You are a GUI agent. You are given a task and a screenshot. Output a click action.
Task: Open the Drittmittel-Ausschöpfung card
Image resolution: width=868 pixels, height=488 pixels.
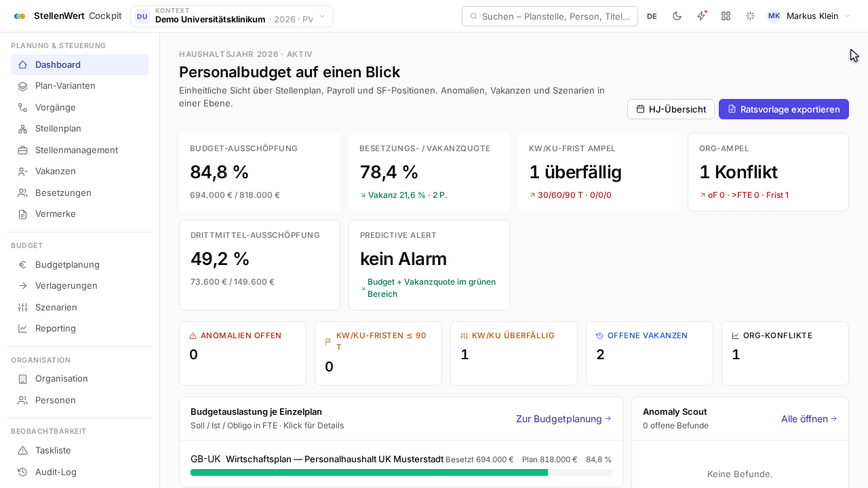[260, 265]
